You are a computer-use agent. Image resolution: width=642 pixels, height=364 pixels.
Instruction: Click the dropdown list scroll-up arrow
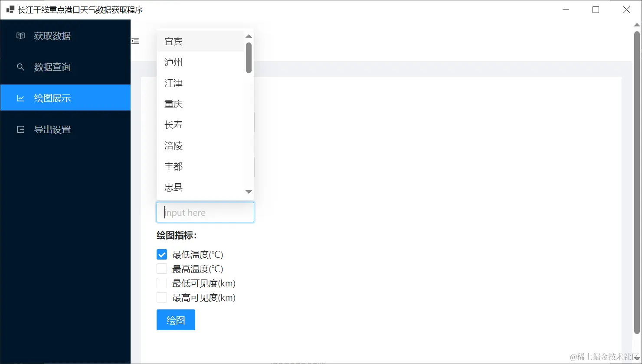[249, 36]
